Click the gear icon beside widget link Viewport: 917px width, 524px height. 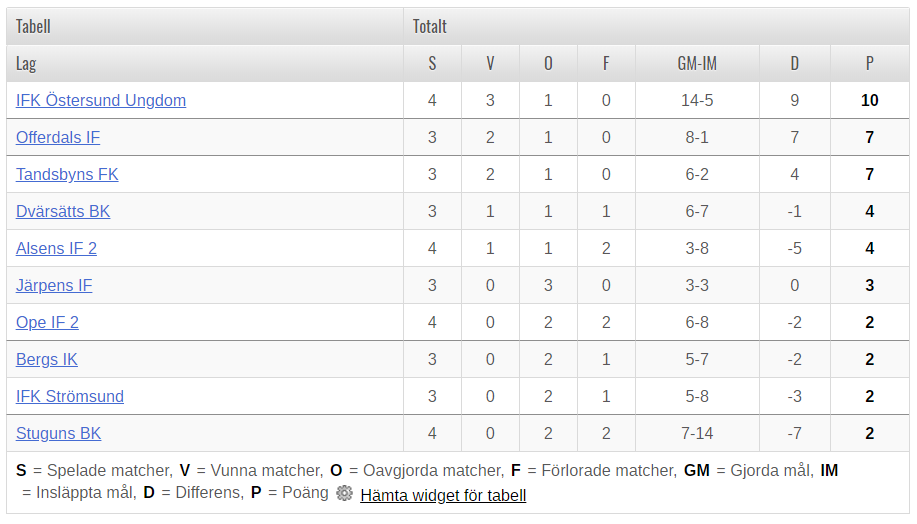click(344, 494)
